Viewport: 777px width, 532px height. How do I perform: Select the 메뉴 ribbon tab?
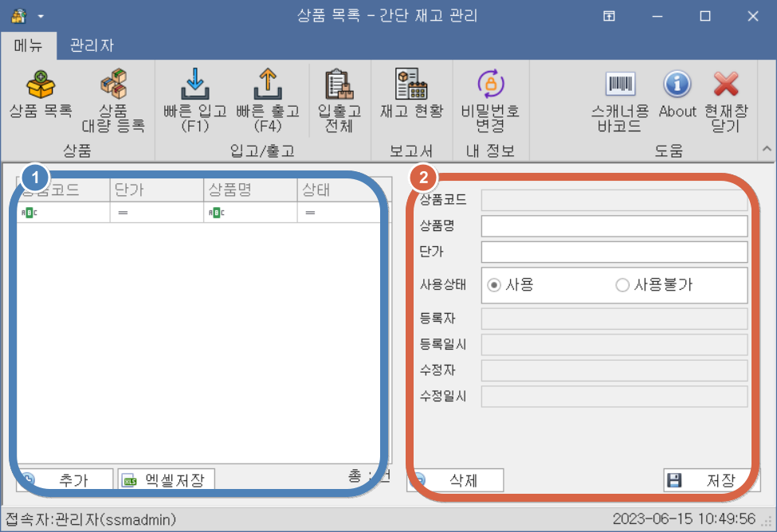(29, 45)
